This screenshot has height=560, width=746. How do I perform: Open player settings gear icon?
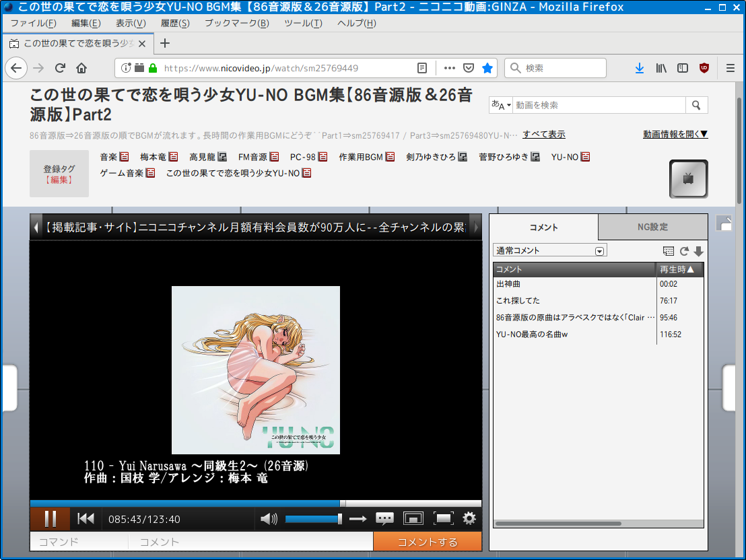click(x=469, y=518)
